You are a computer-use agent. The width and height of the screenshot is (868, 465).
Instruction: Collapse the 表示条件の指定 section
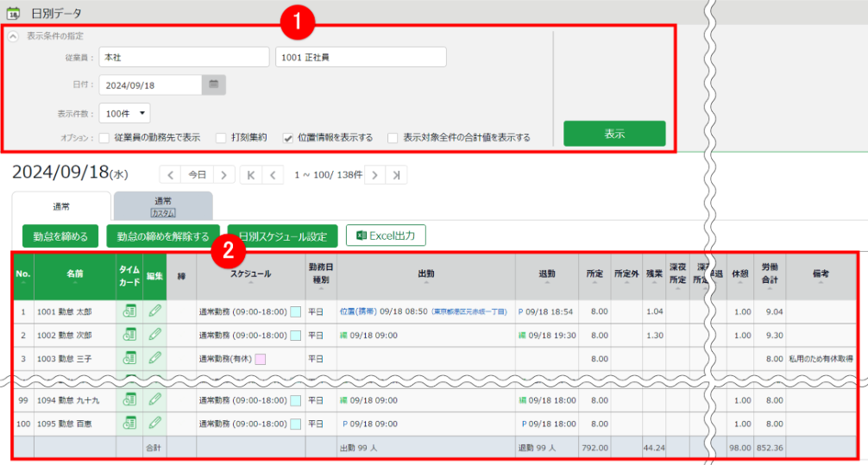tap(14, 35)
